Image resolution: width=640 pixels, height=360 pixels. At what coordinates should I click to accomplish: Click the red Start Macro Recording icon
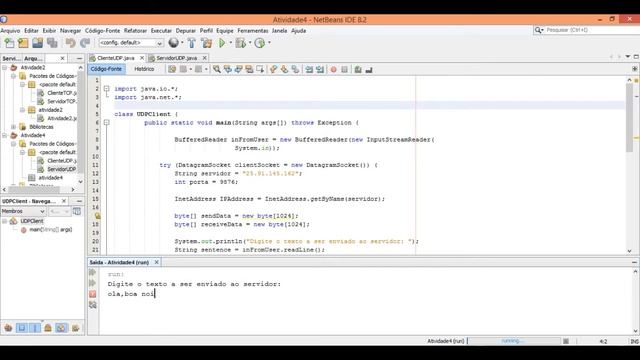(x=333, y=69)
